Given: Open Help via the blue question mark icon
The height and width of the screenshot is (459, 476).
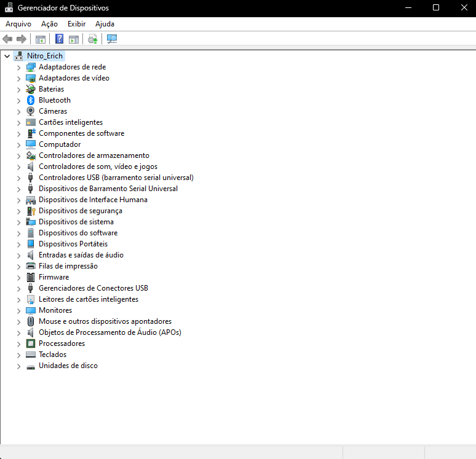Looking at the screenshot, I should point(59,39).
